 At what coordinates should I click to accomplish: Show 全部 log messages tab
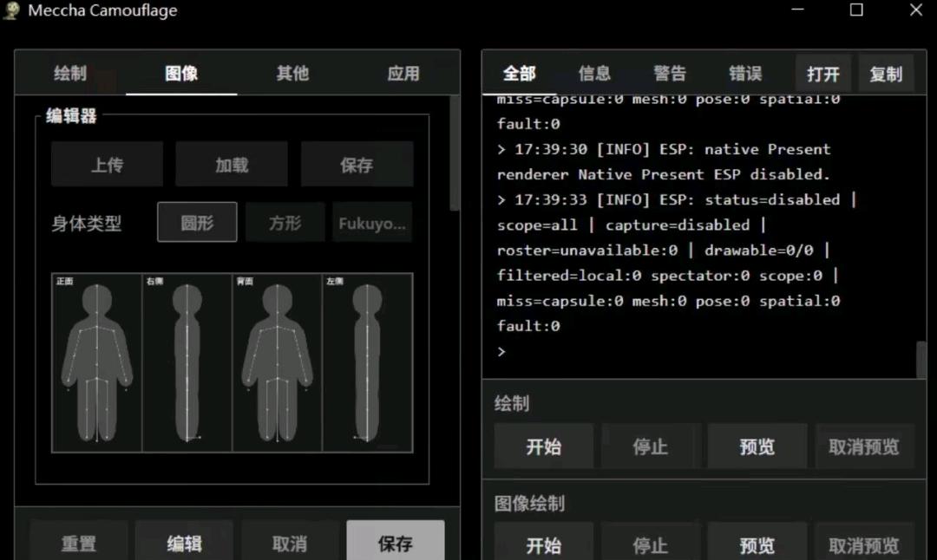click(x=519, y=74)
